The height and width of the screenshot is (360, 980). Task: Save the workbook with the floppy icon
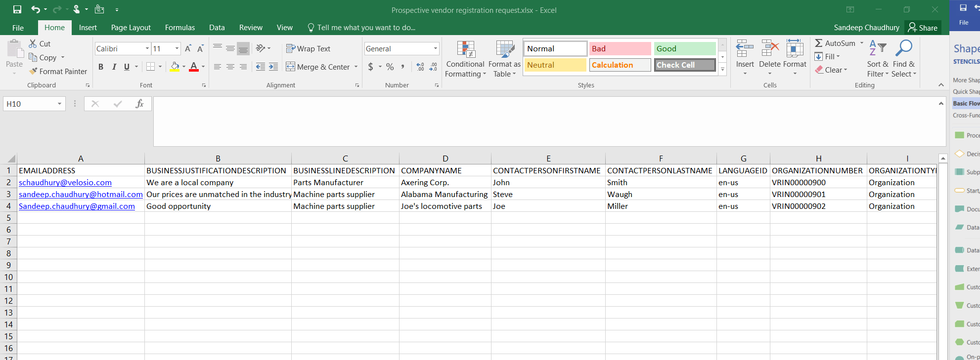pyautogui.click(x=17, y=9)
